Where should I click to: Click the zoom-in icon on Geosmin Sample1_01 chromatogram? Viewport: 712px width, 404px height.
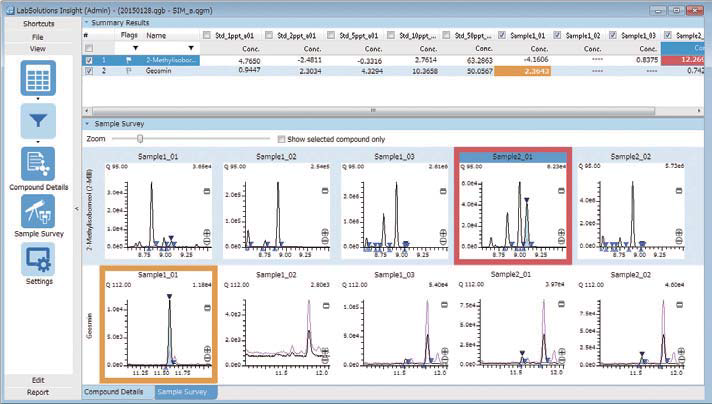pos(209,349)
